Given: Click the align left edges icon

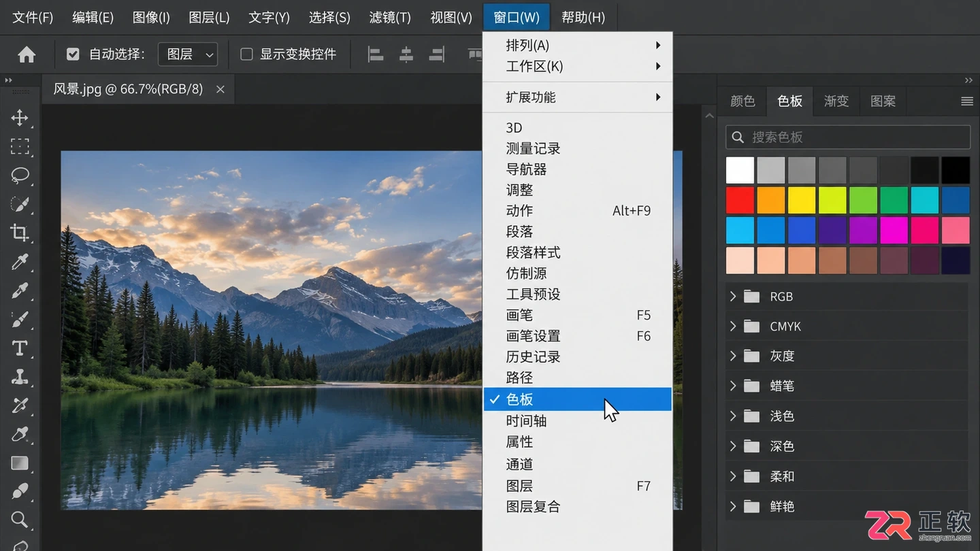Looking at the screenshot, I should click(x=376, y=54).
